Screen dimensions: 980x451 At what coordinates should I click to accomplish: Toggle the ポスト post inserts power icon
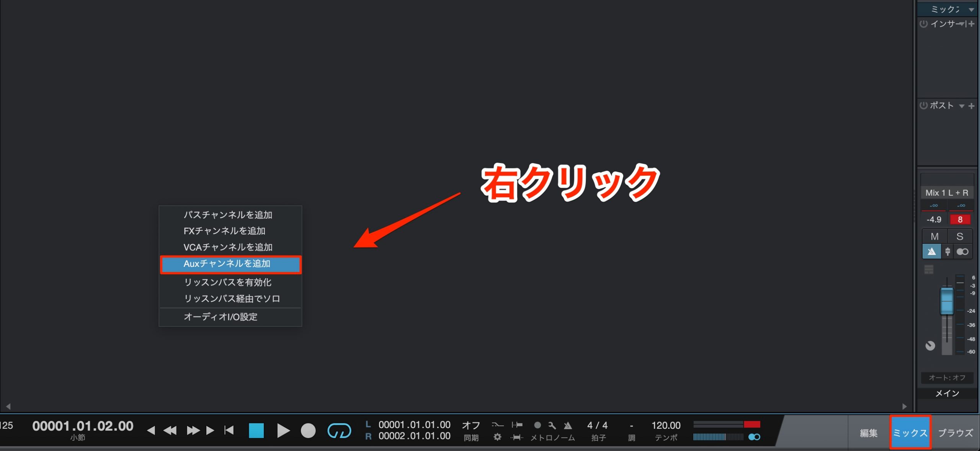pos(923,105)
